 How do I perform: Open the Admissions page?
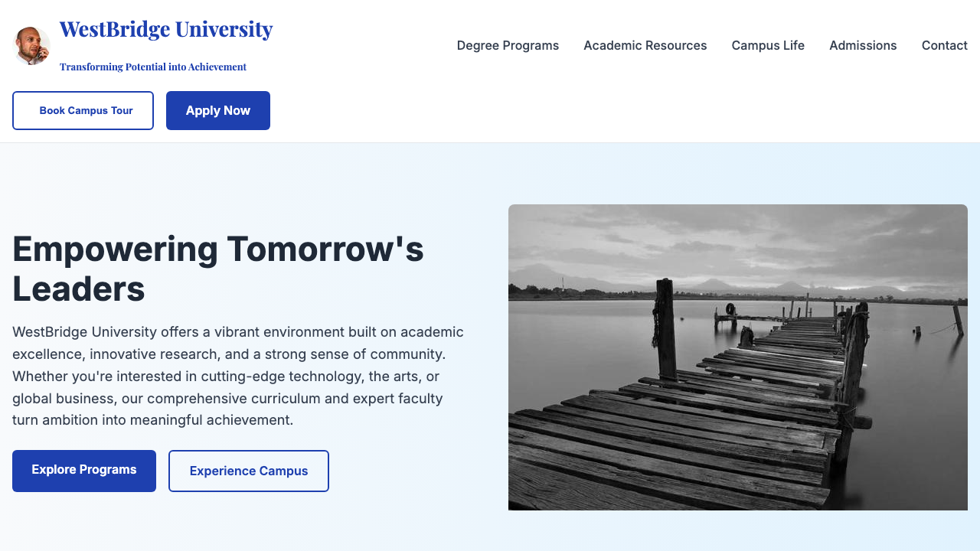863,45
